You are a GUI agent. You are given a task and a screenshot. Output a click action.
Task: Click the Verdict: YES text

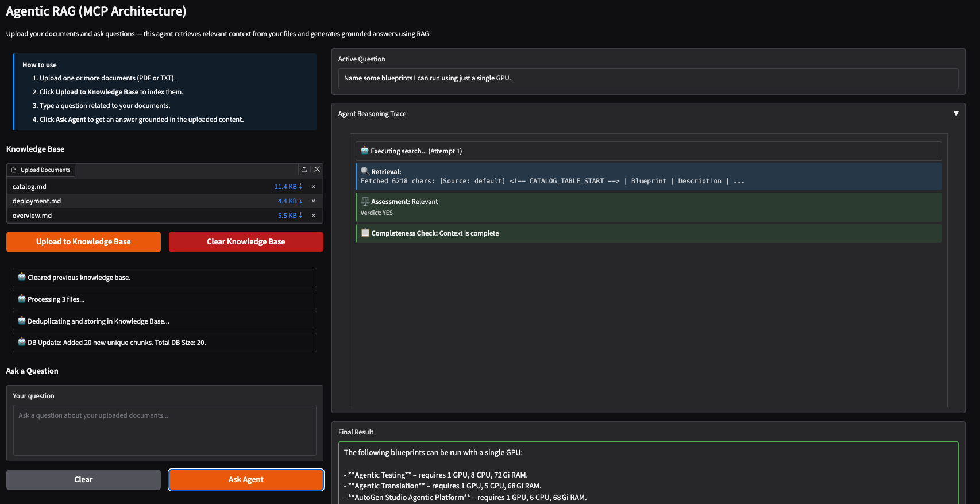pos(377,213)
